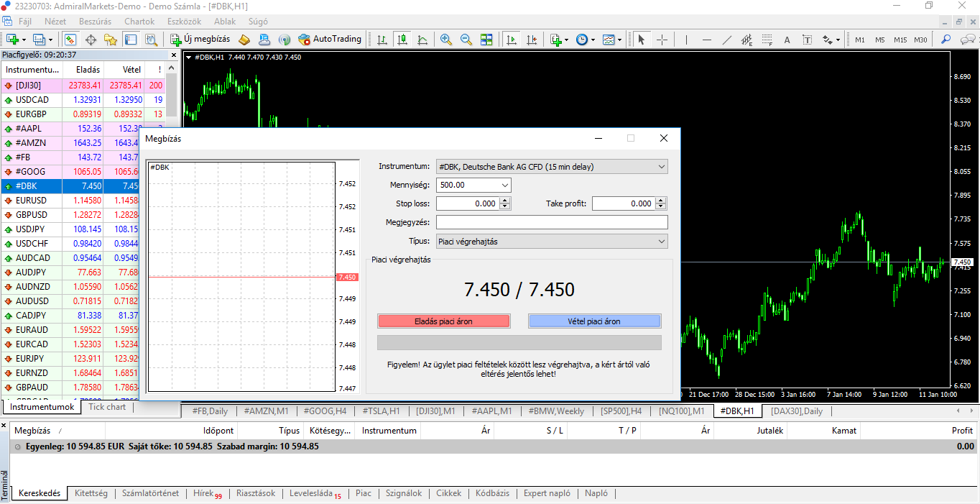This screenshot has height=504, width=980.
Task: Select the crosshair tool
Action: coord(662,40)
